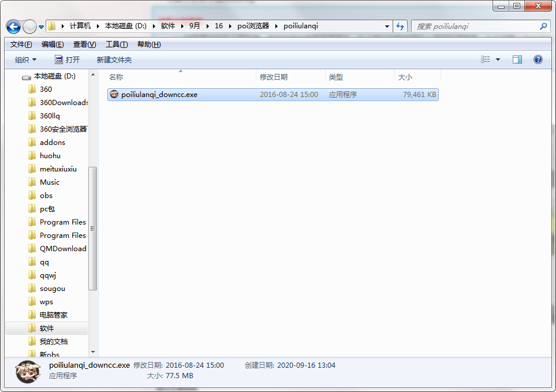Click the folder icon in the address bar

coord(52,26)
